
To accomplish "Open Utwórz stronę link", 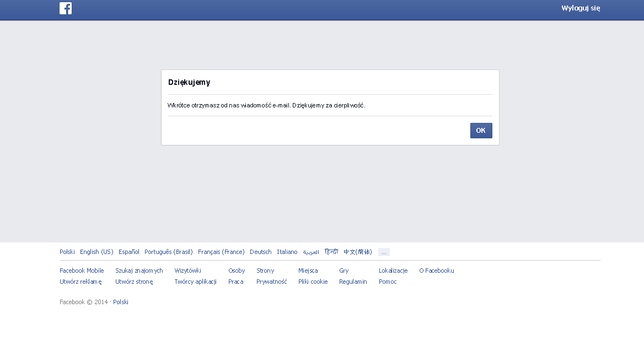I will [134, 282].
